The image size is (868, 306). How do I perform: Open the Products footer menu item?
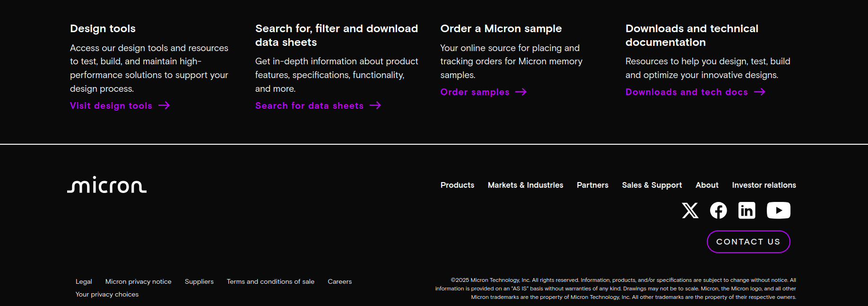point(457,185)
